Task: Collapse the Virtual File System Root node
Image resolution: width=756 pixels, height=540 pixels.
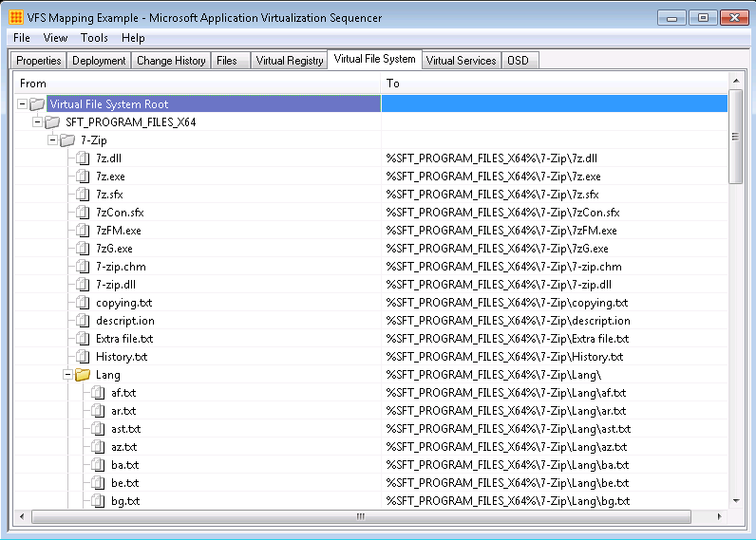Action: click(22, 104)
